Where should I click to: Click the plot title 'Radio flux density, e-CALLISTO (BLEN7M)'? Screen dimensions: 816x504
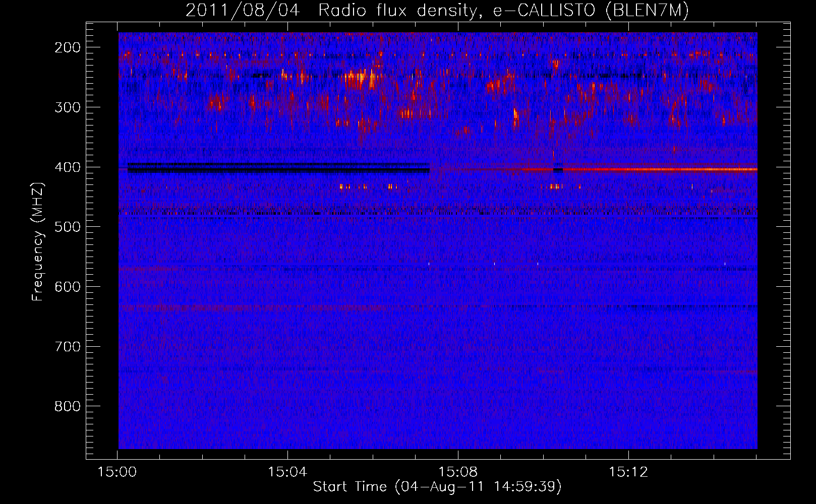pos(503,11)
